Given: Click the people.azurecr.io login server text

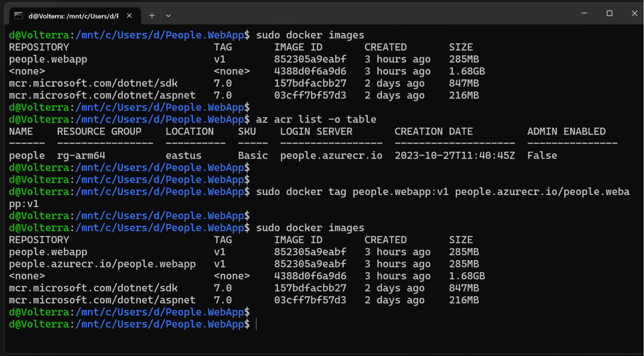Looking at the screenshot, I should click(x=331, y=155).
